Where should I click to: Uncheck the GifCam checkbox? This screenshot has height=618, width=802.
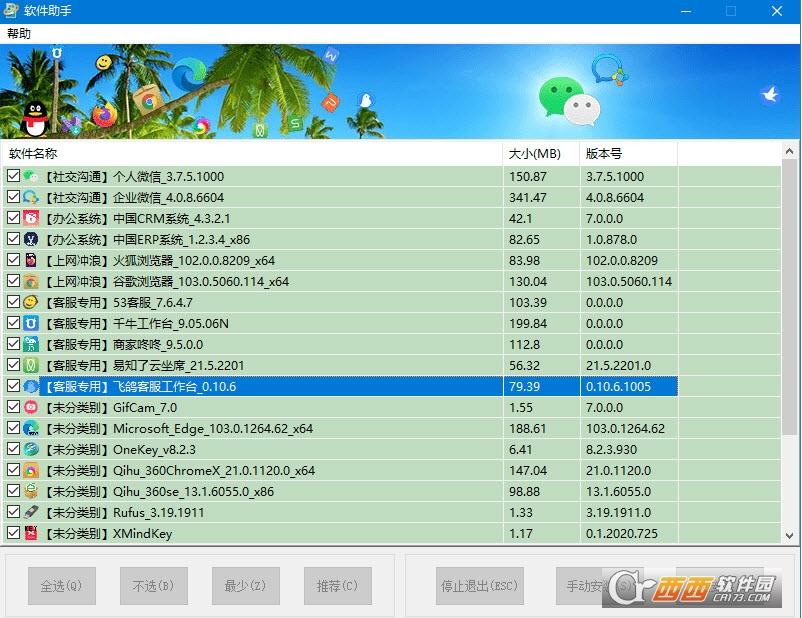point(13,407)
